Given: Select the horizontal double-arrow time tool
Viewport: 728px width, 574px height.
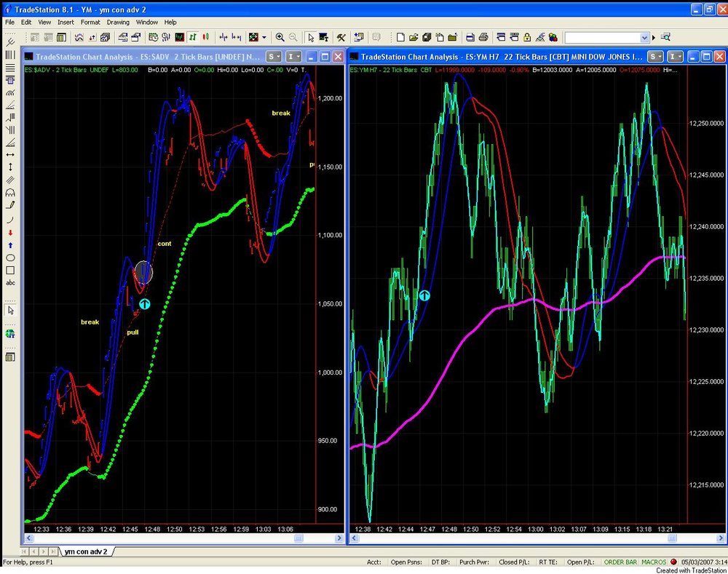Looking at the screenshot, I should [10, 155].
